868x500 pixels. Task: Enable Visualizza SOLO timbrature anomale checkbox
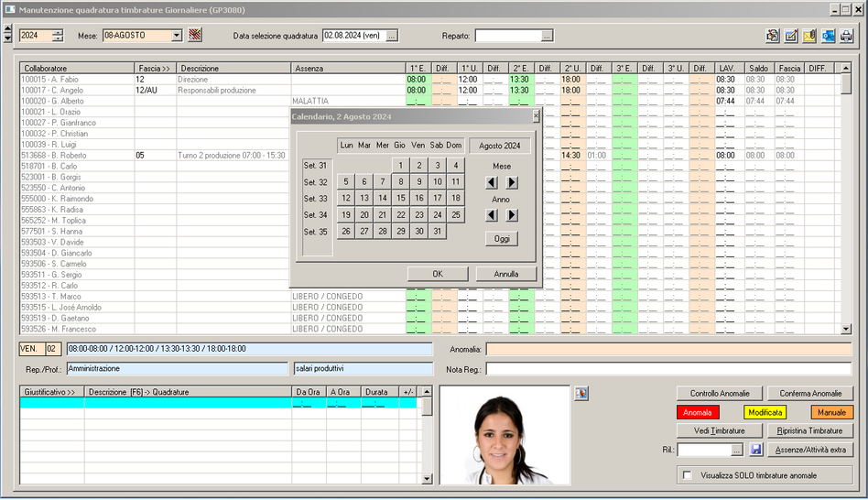(x=688, y=475)
